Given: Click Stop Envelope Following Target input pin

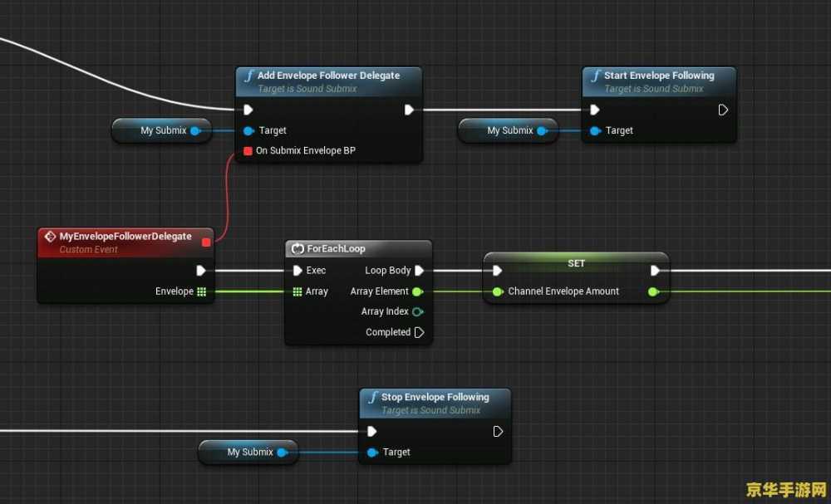Looking at the screenshot, I should [372, 453].
